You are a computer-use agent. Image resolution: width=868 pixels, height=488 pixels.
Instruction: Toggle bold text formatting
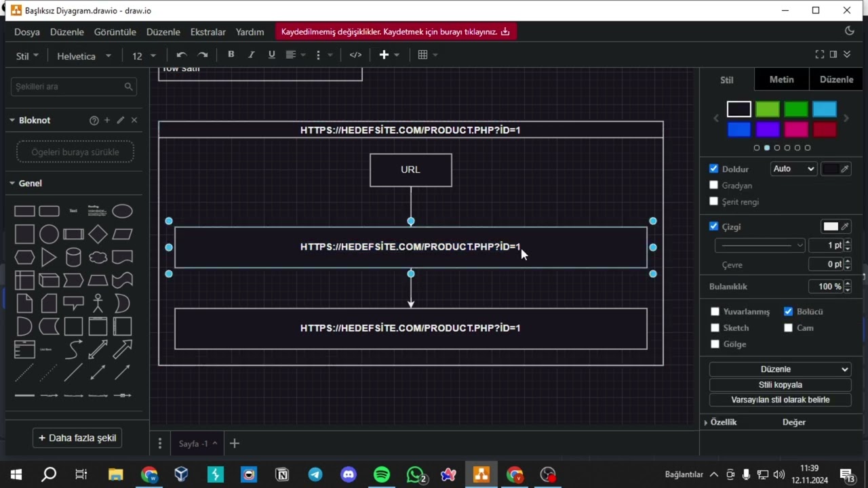(231, 55)
